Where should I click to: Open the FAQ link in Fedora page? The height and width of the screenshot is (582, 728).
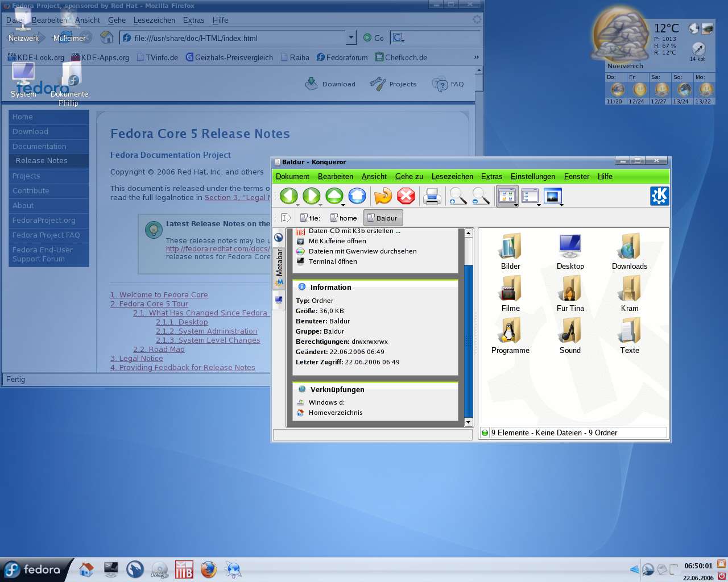pyautogui.click(x=448, y=84)
